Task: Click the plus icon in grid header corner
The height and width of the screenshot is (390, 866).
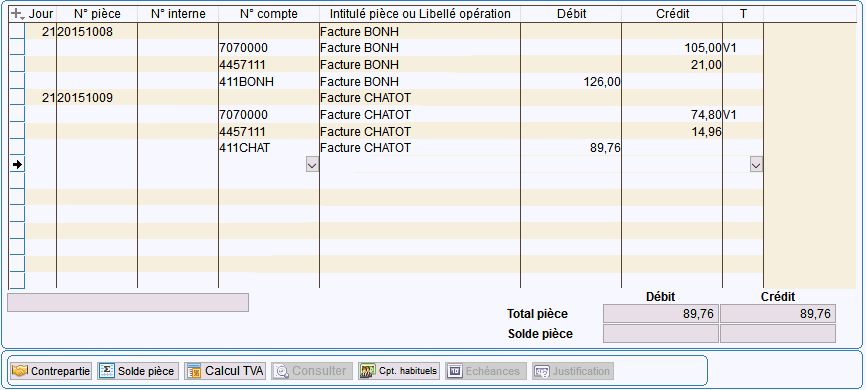Action: click(x=17, y=13)
